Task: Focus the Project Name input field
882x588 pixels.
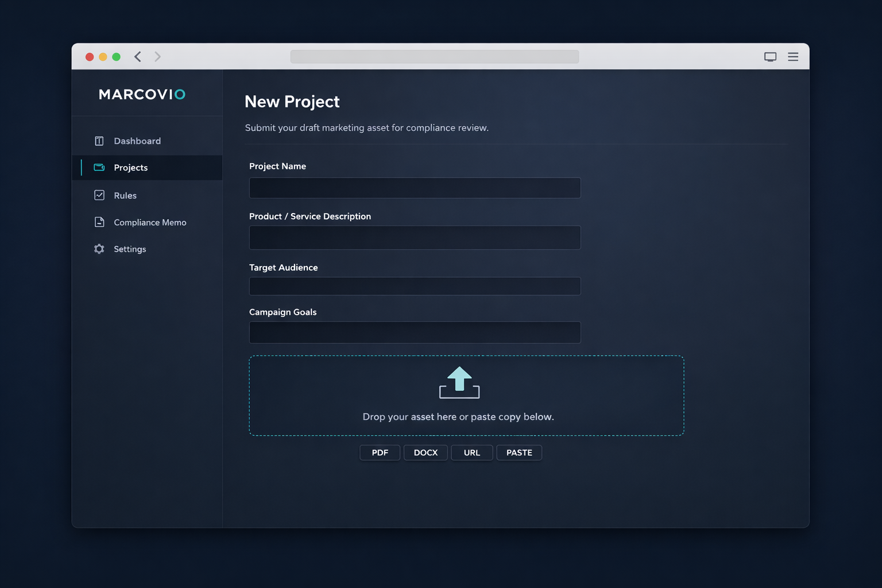Action: click(415, 188)
